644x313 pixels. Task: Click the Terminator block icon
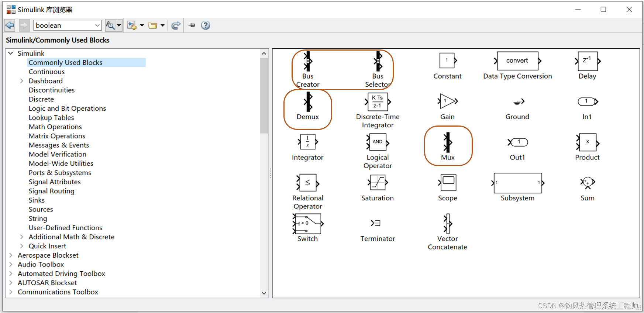[376, 223]
